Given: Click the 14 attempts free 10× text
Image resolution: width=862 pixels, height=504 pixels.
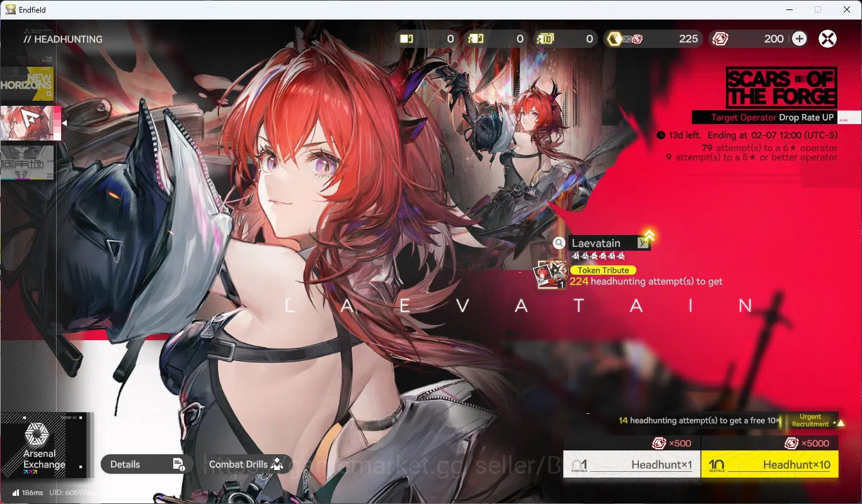Looking at the screenshot, I should click(x=699, y=420).
